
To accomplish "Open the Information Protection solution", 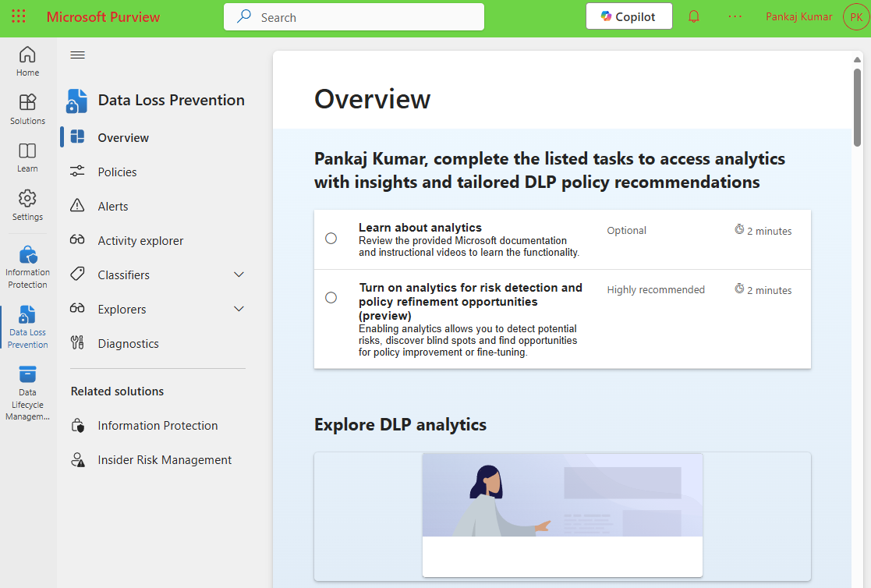I will (27, 265).
